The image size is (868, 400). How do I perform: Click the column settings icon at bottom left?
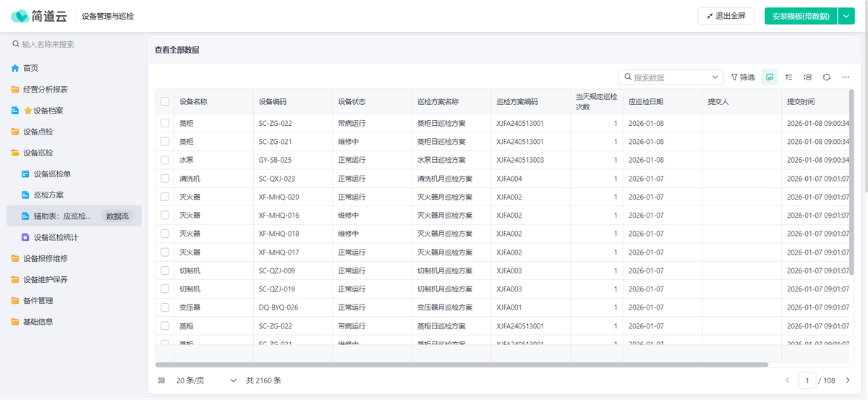pyautogui.click(x=161, y=380)
